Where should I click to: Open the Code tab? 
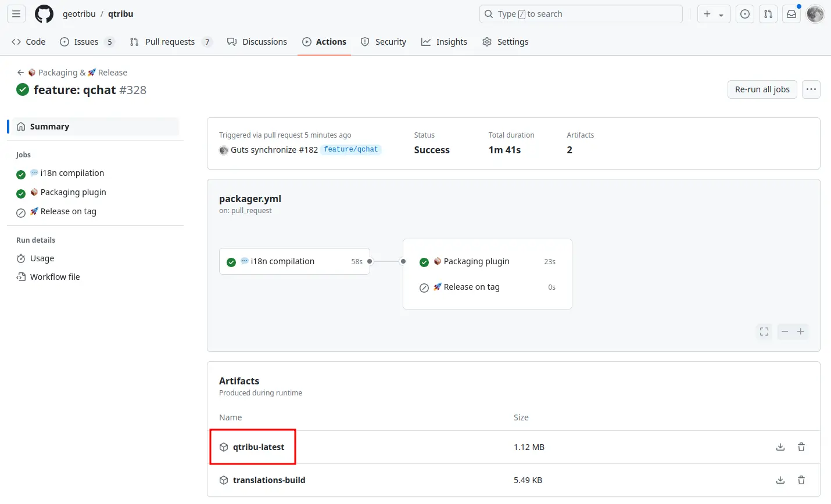tap(28, 42)
